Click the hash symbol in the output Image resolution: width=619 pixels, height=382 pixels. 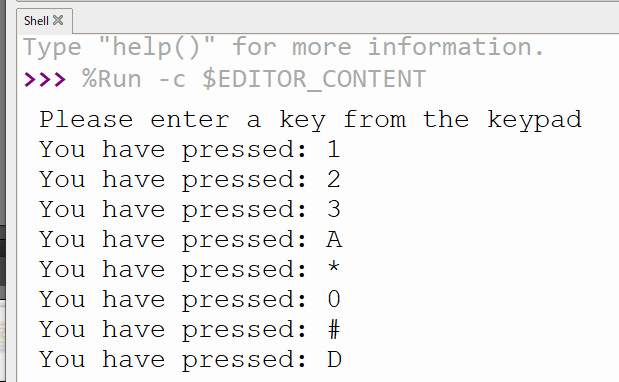click(334, 330)
